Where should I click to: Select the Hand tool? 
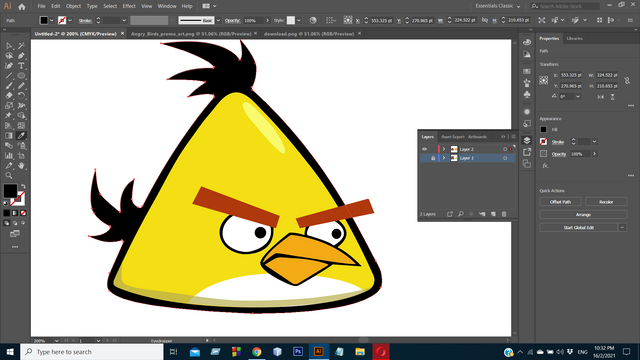(21, 165)
